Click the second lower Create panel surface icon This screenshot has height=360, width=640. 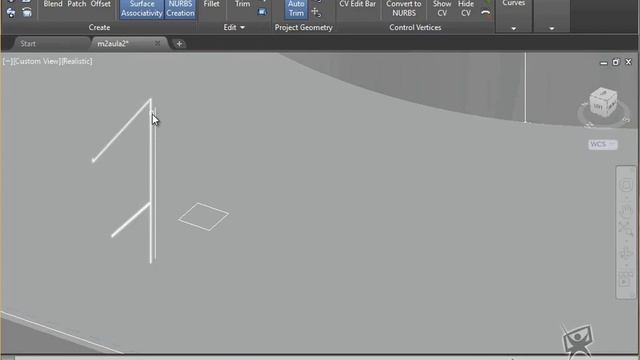click(x=27, y=13)
